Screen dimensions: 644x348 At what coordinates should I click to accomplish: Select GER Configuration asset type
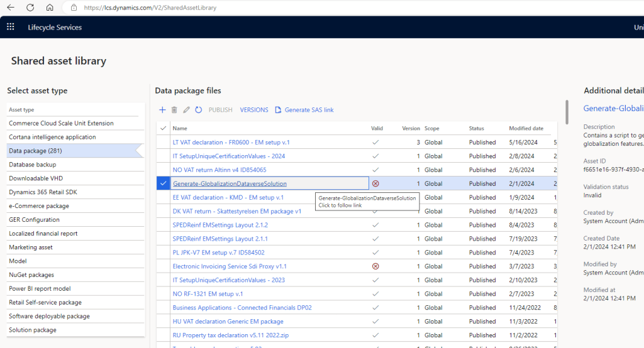pos(34,220)
